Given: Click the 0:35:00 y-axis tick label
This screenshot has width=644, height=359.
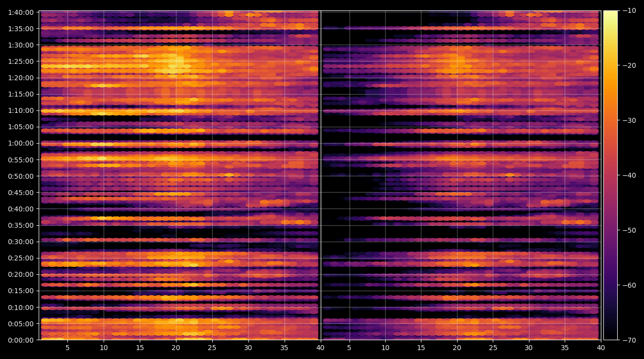Looking at the screenshot, I should [x=21, y=225].
